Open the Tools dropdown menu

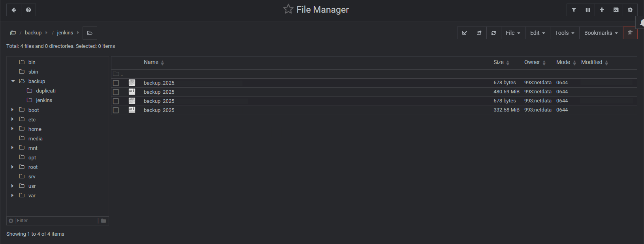coord(565,33)
